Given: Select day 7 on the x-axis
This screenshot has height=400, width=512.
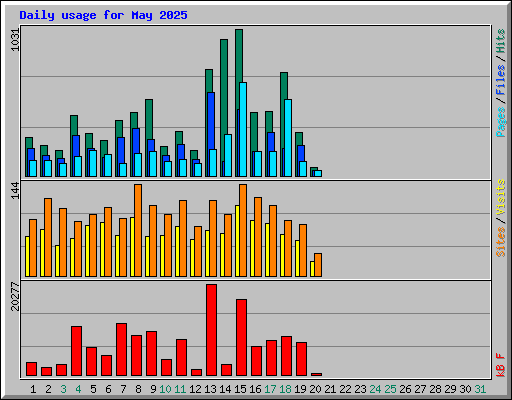Looking at the screenshot, I should pos(123,389).
